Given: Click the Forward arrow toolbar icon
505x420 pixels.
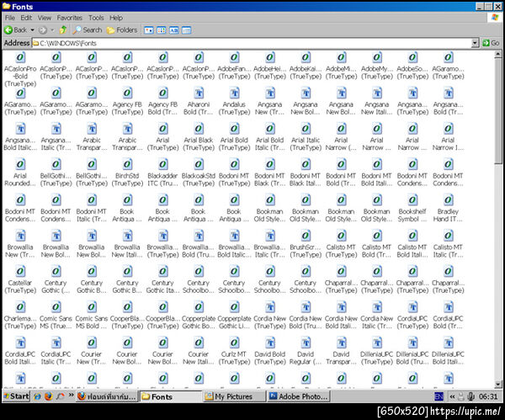Looking at the screenshot, I should point(43,30).
